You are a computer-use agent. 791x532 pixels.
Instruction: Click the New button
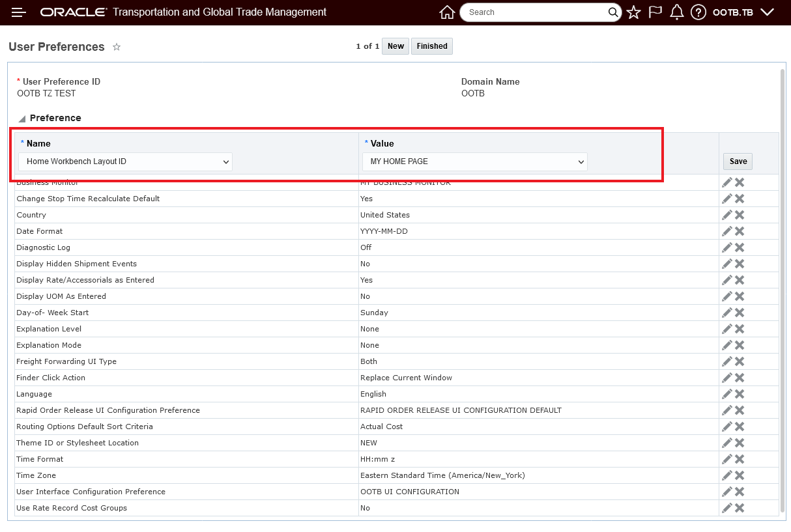[395, 46]
